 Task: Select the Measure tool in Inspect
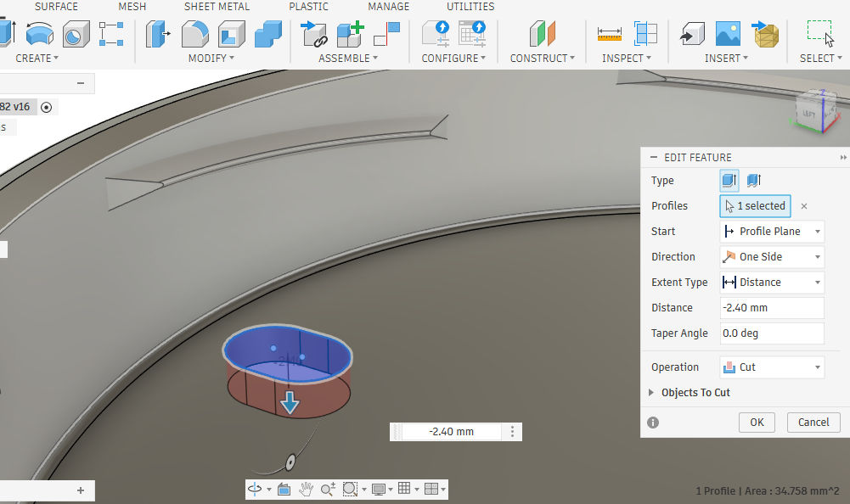point(610,34)
